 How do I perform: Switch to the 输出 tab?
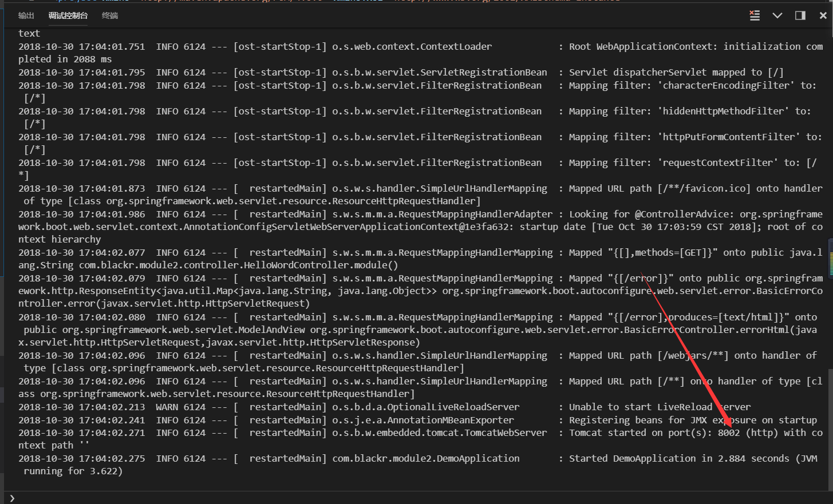click(x=26, y=15)
